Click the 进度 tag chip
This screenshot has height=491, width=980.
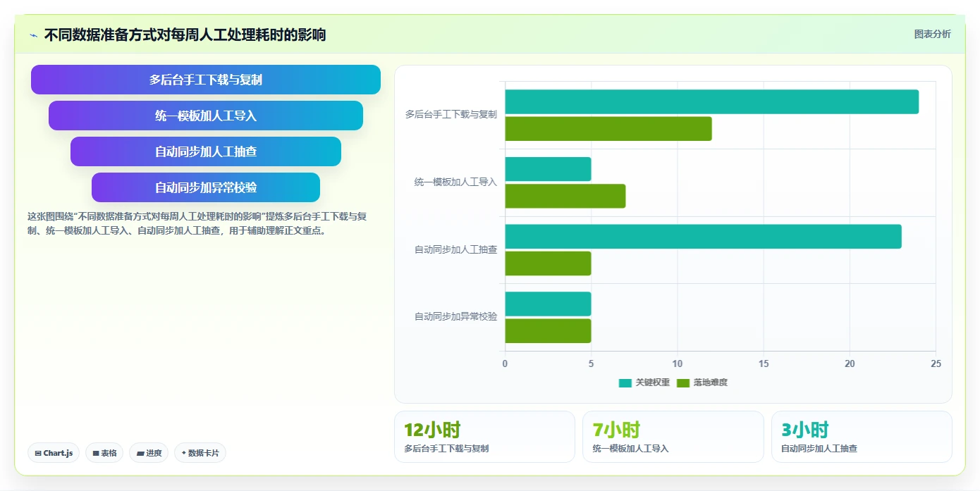point(149,453)
